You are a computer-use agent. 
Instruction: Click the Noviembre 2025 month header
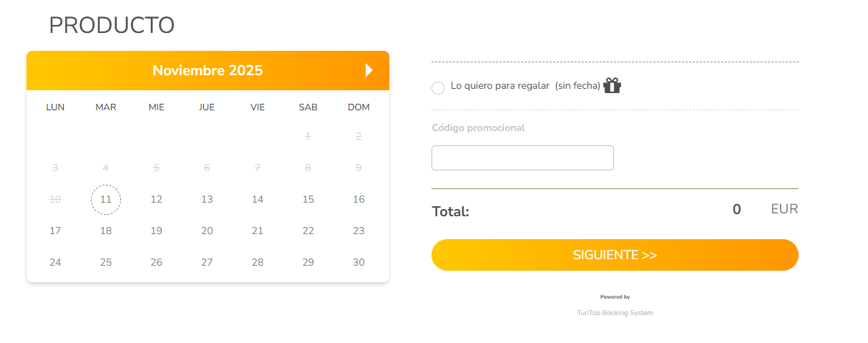click(x=208, y=70)
